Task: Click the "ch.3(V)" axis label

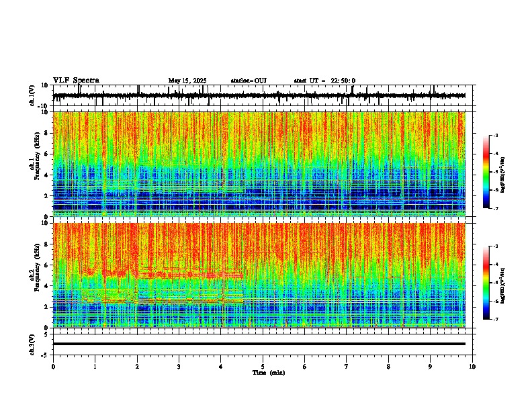Action: pyautogui.click(x=32, y=345)
